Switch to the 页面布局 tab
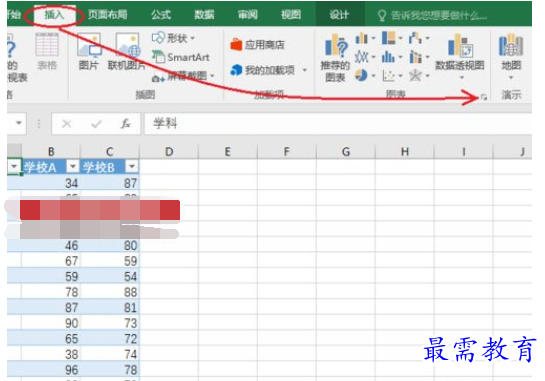545x381 pixels. [x=107, y=15]
